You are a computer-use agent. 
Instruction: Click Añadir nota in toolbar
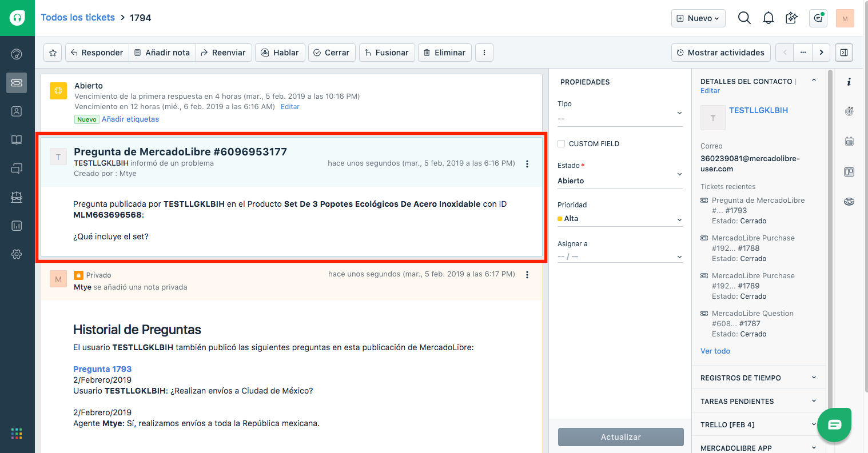pyautogui.click(x=162, y=53)
